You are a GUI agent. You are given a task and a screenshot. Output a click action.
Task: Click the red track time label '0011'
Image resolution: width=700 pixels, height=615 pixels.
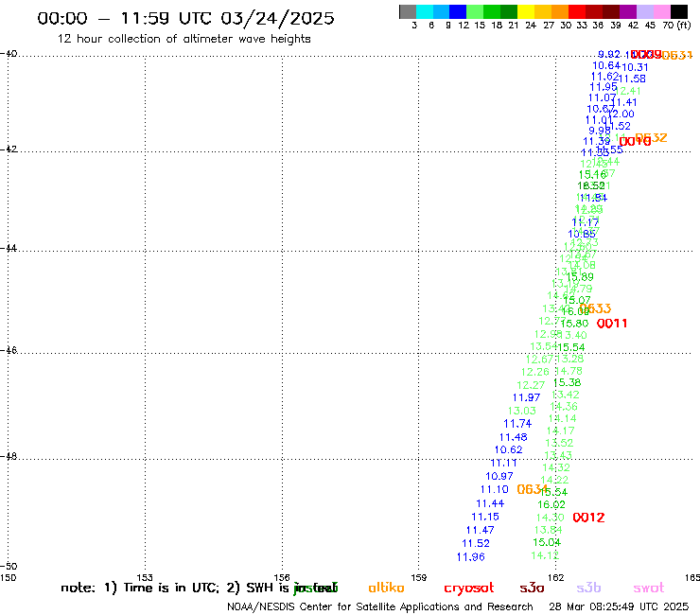[612, 324]
